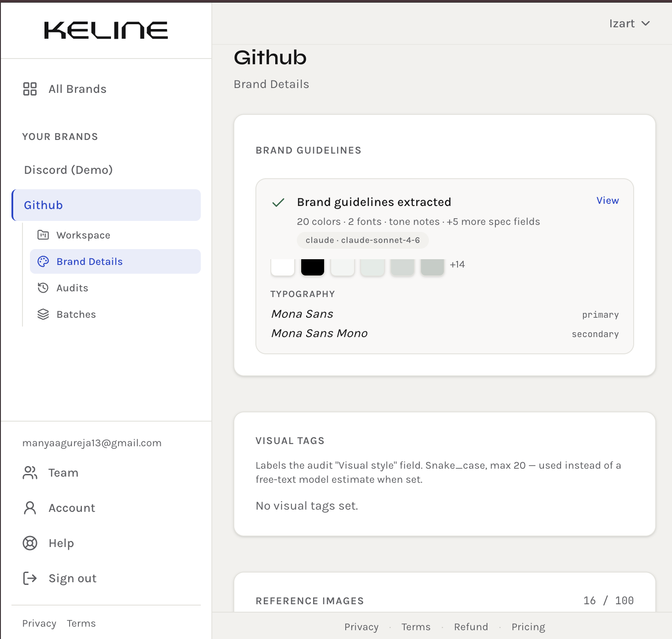
Task: Click the Keline logo
Action: coord(106,30)
